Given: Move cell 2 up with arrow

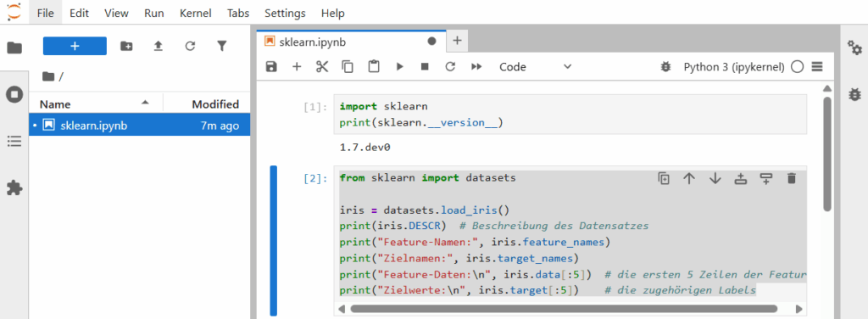Looking at the screenshot, I should click(x=688, y=178).
